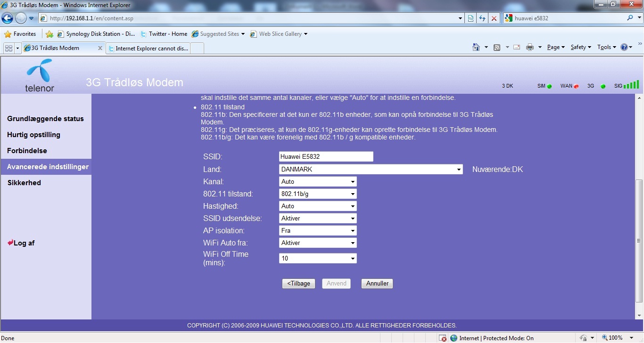
Task: Open the Twitter - Home favorite
Action: click(x=164, y=34)
